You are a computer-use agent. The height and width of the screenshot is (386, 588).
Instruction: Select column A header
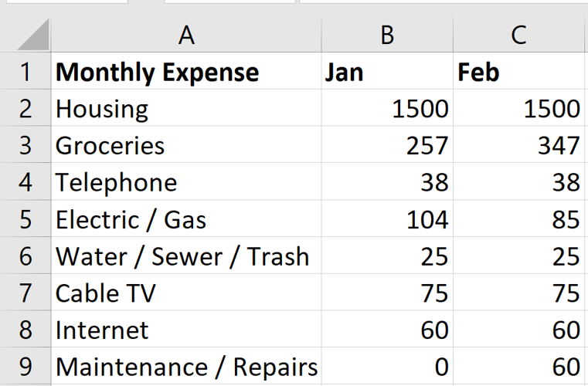(185, 35)
